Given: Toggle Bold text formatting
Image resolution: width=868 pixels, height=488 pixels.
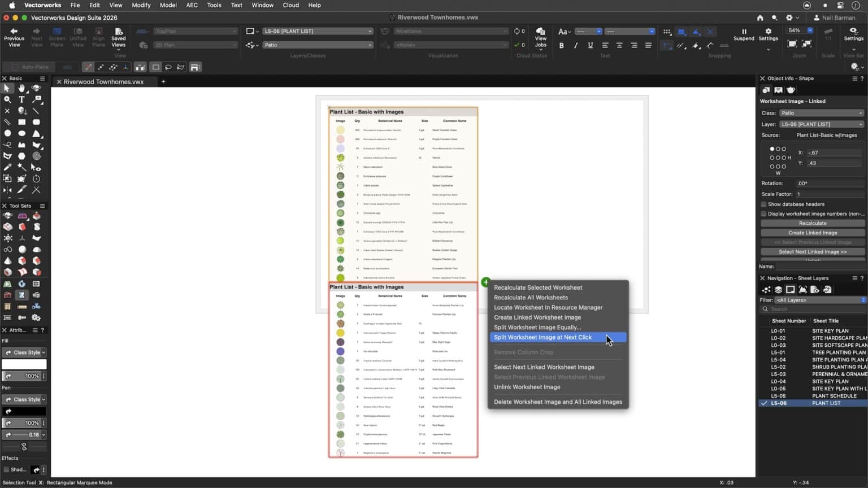Looking at the screenshot, I should coord(561,45).
